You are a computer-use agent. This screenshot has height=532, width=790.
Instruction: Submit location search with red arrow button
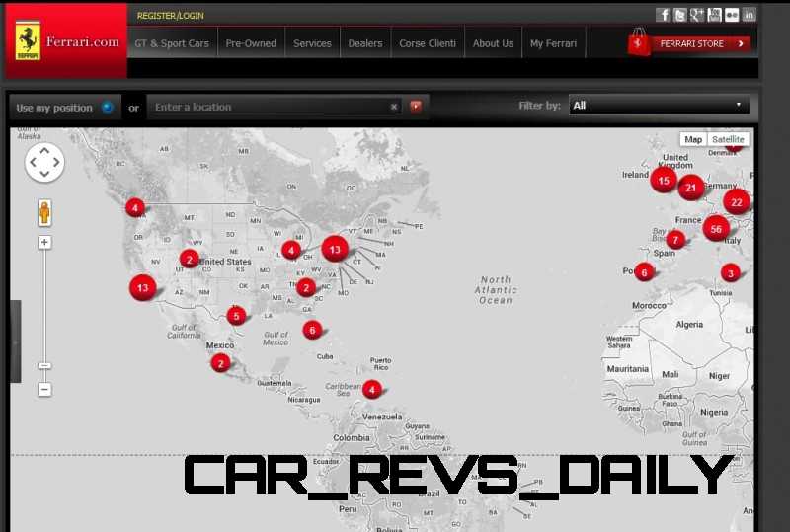(x=416, y=106)
